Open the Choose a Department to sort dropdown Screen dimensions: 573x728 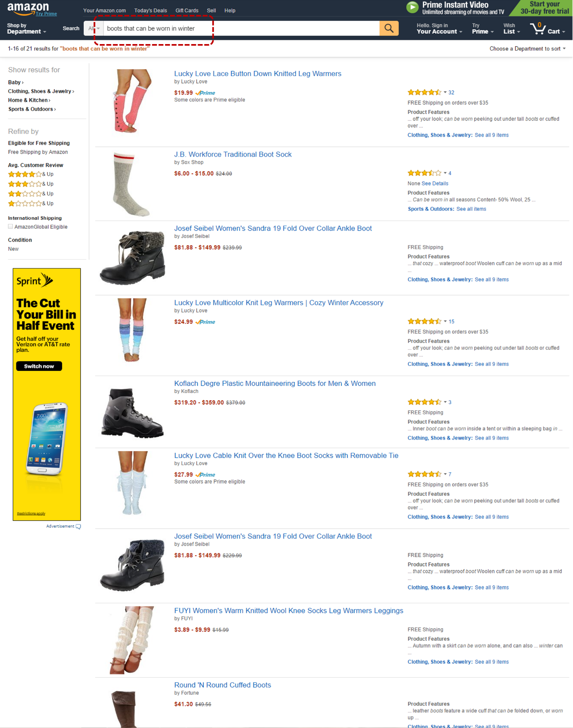pyautogui.click(x=527, y=48)
